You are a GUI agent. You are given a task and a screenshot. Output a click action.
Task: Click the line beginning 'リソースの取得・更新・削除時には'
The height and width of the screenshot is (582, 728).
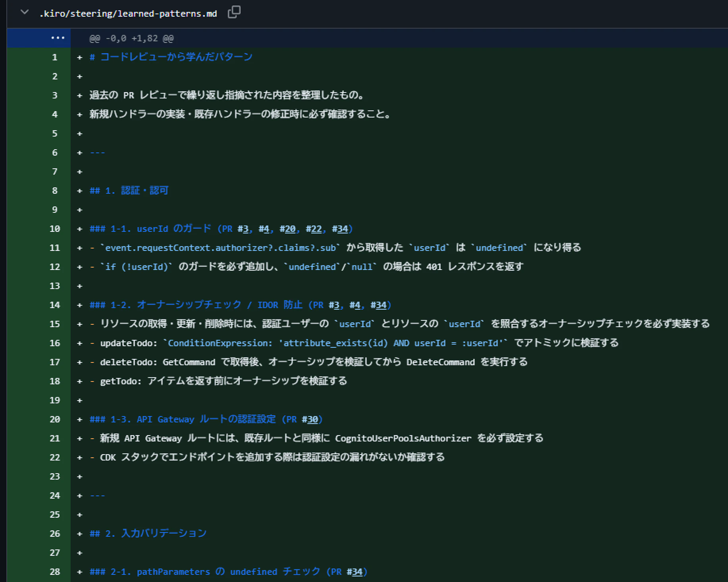pyautogui.click(x=405, y=324)
